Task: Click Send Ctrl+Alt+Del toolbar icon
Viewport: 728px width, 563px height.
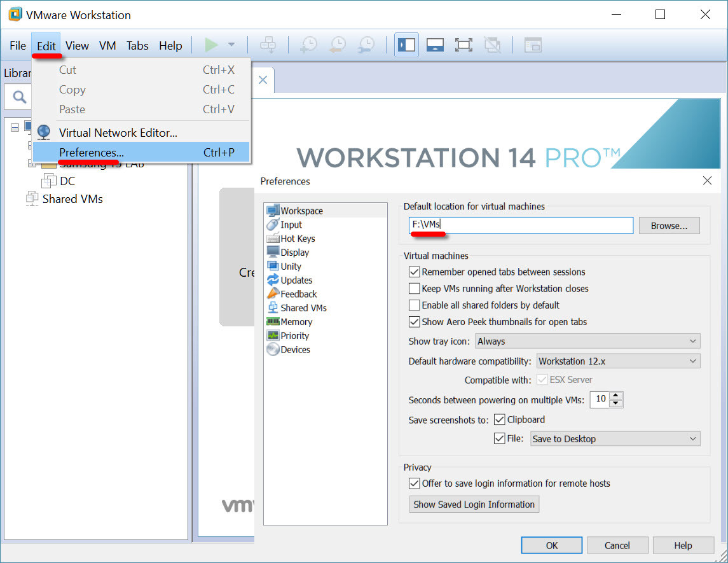Action: 268,45
